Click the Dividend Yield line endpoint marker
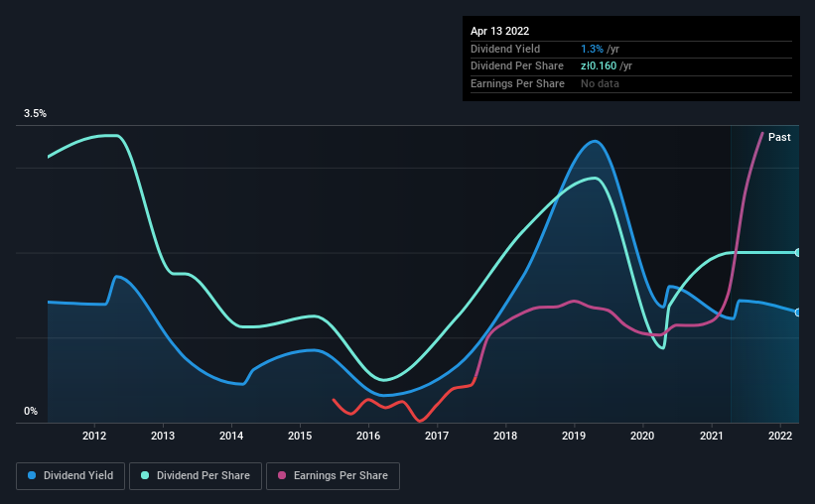 798,313
